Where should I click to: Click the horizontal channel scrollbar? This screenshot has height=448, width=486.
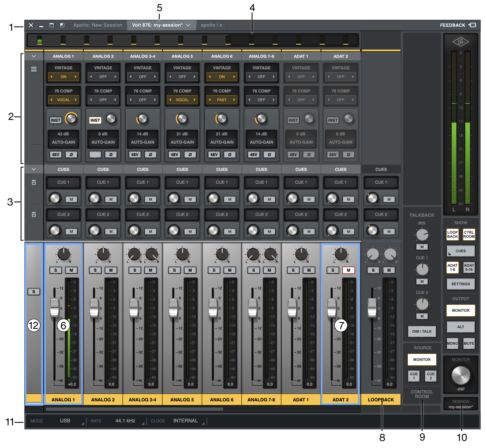pos(134,409)
